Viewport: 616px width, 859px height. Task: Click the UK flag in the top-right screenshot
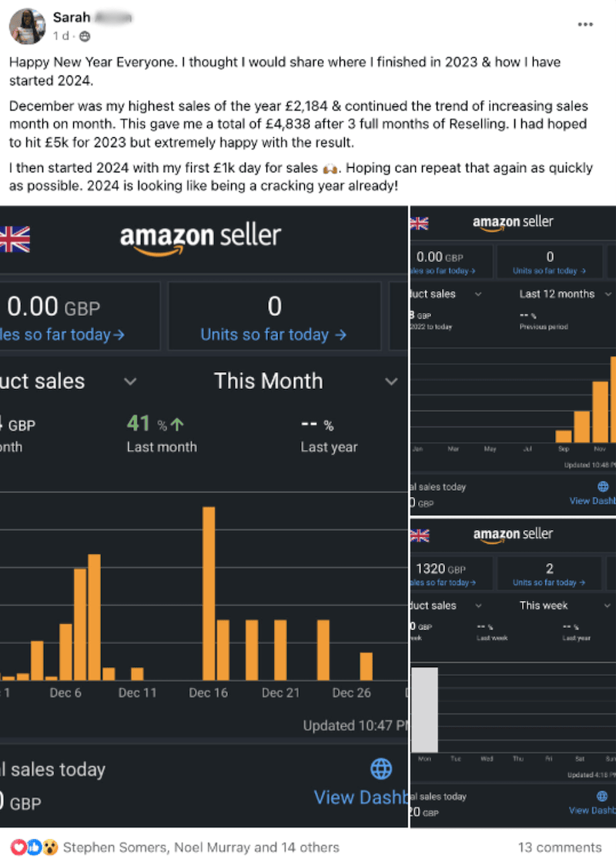[x=419, y=223]
